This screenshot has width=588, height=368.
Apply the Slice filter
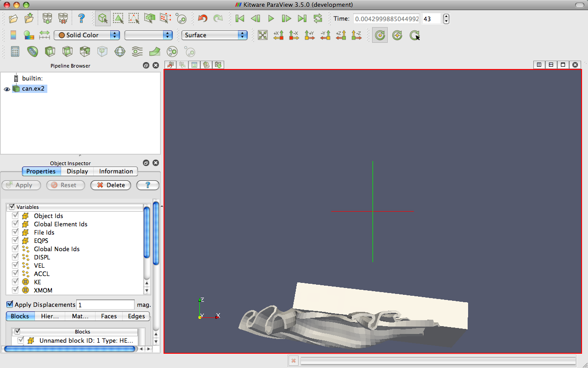pos(68,52)
